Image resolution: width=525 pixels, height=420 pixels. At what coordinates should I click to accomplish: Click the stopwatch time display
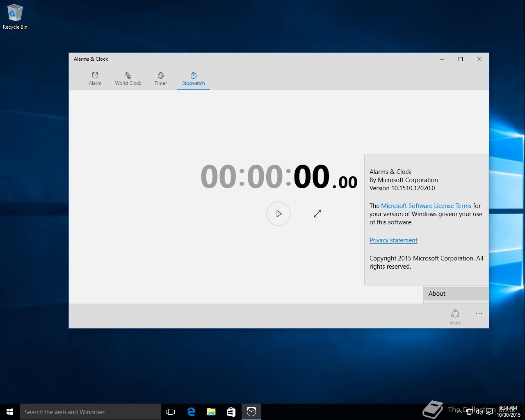(279, 177)
